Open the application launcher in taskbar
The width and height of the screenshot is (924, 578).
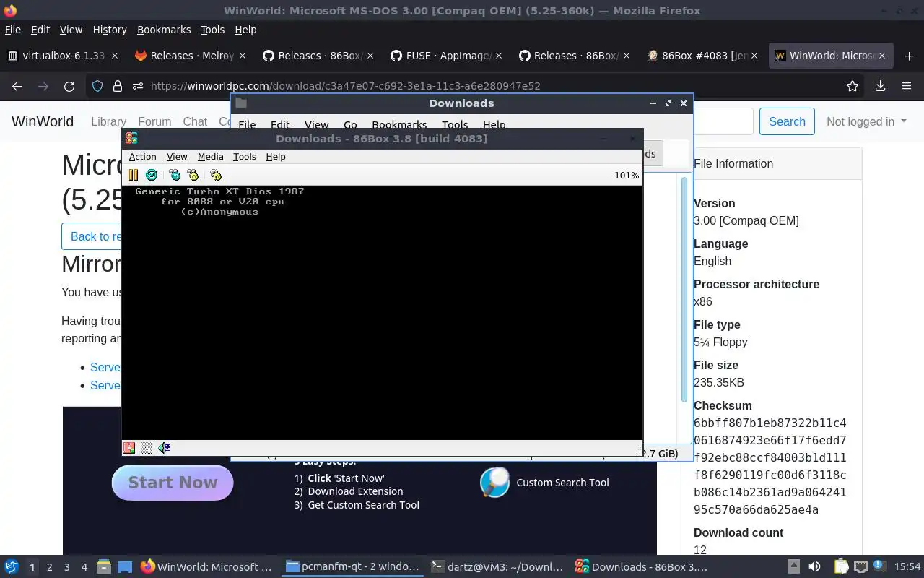point(12,567)
